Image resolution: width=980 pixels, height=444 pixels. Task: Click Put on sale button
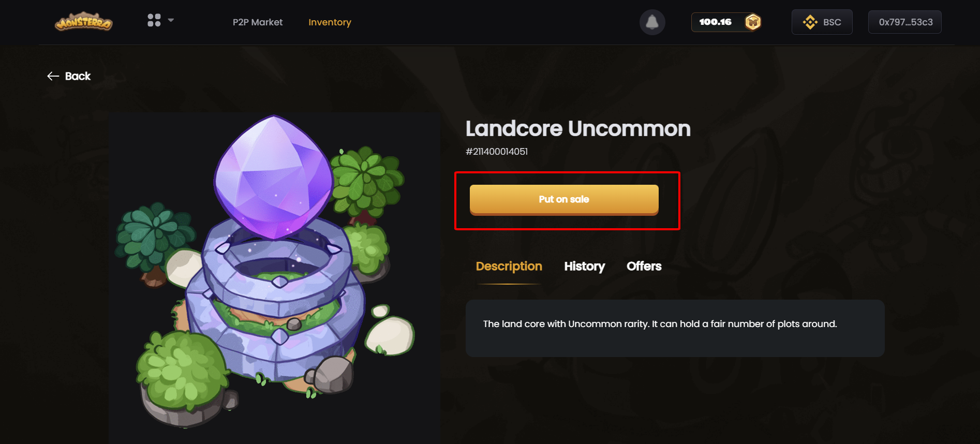click(x=564, y=200)
